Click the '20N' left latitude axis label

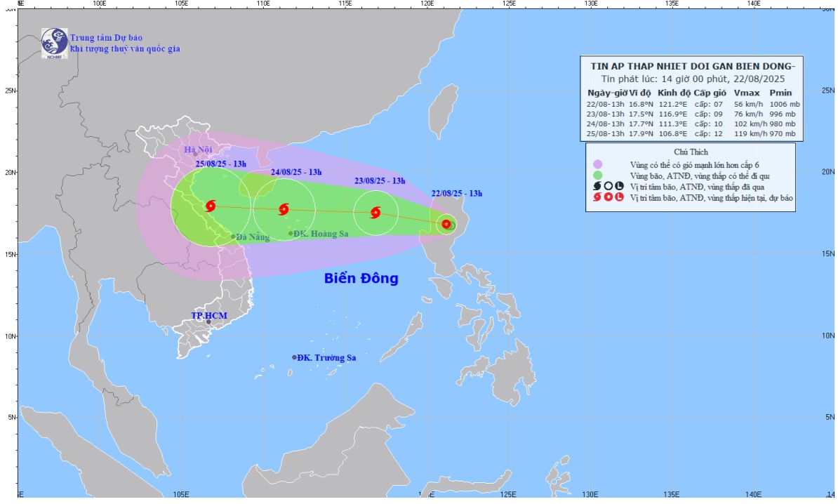pyautogui.click(x=11, y=173)
